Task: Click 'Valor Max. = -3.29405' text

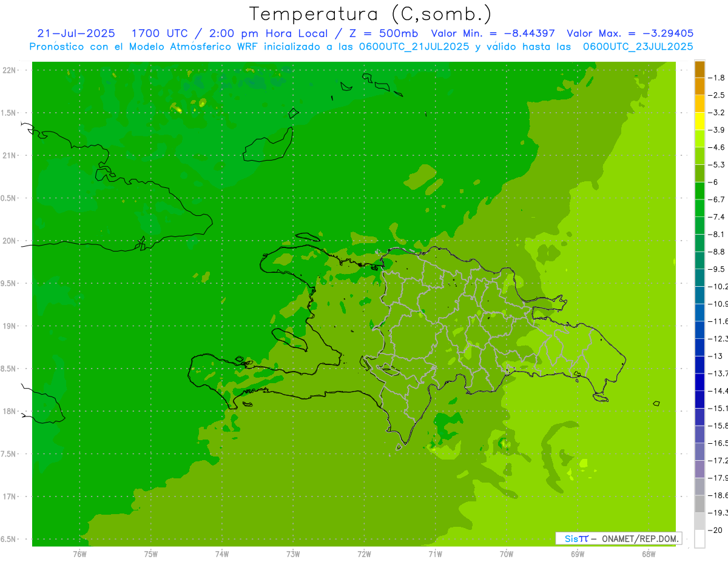Action: click(x=630, y=33)
